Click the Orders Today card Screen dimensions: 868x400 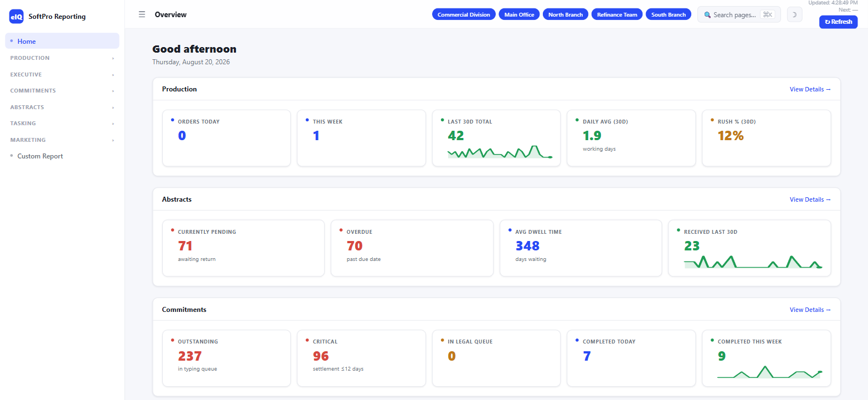coord(227,138)
